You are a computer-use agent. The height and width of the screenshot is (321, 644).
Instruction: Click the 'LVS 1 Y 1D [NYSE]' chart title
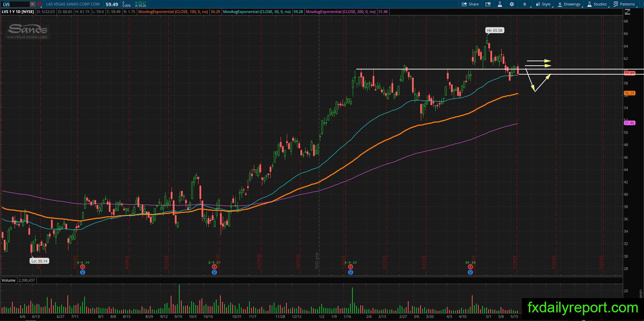tap(18, 12)
